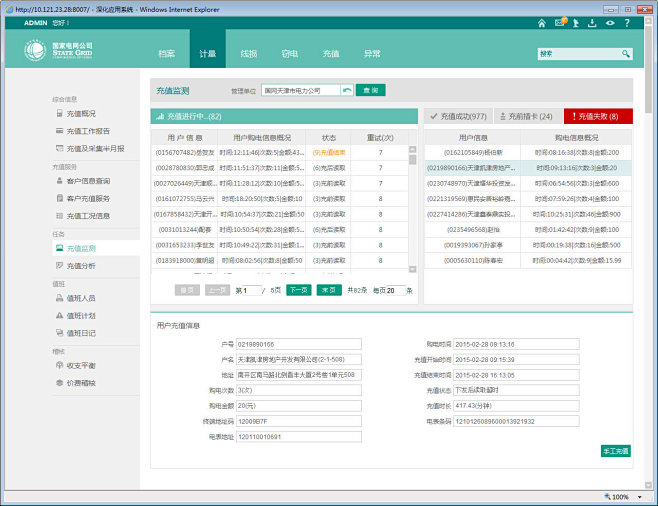Click monitor icon next to 充值监测

tap(60, 248)
